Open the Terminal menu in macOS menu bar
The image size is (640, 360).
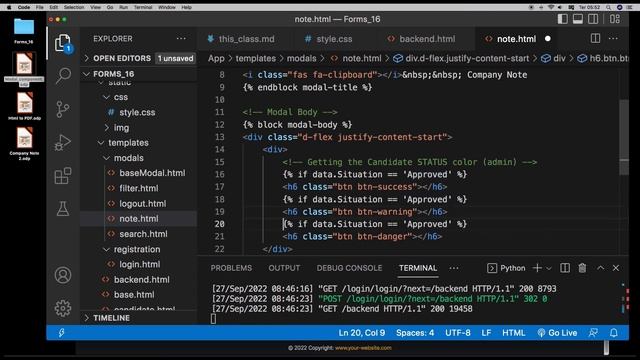click(x=143, y=7)
